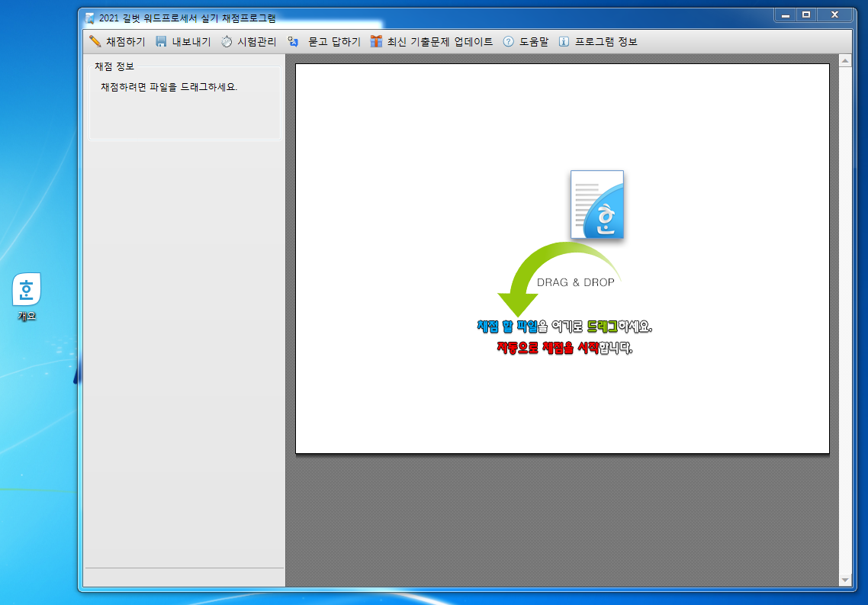Click the scrollbar up arrow
This screenshot has width=868, height=605.
pos(844,60)
